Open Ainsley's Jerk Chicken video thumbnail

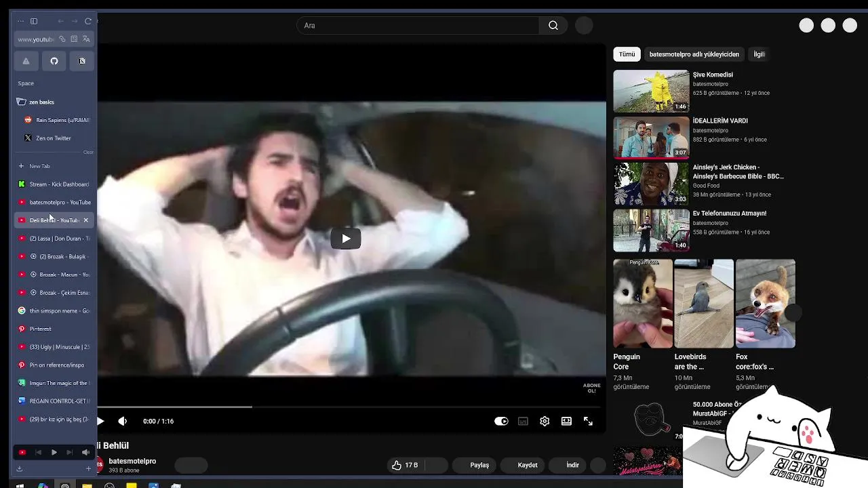point(651,184)
